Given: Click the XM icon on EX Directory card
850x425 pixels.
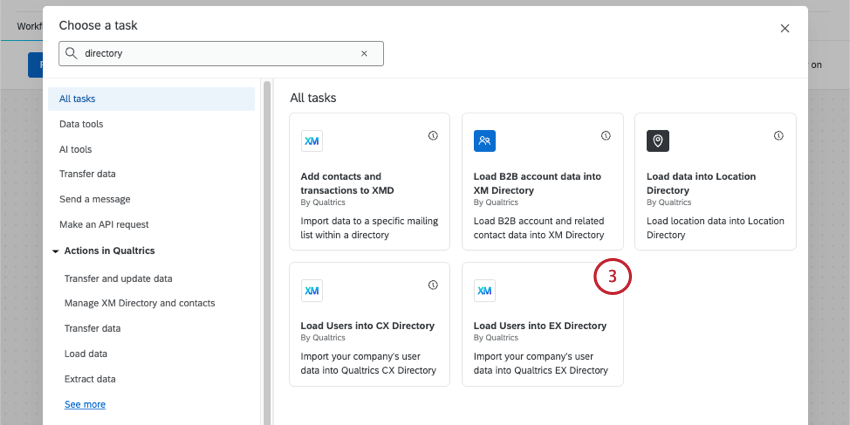Looking at the screenshot, I should pyautogui.click(x=484, y=291).
